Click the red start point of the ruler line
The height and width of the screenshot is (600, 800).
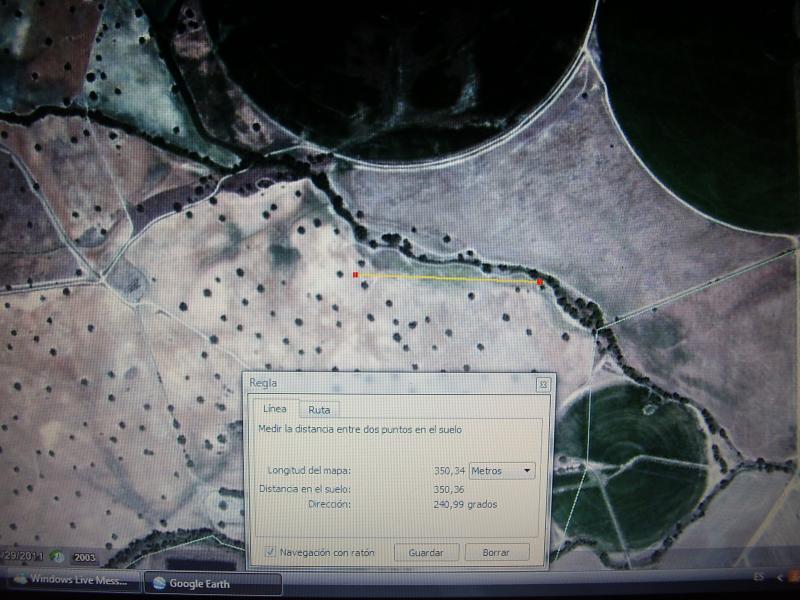pos(355,273)
